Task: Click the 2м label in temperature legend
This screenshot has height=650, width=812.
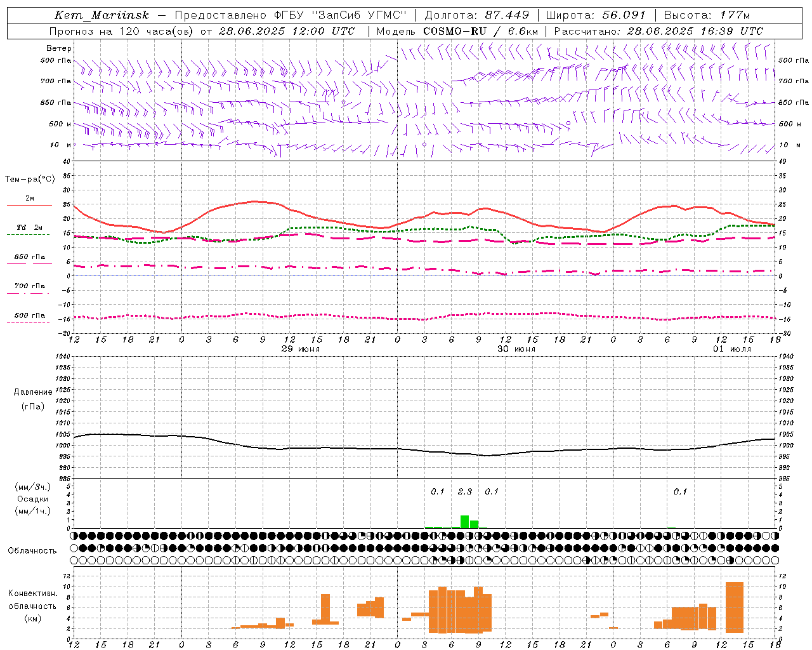Action: pos(30,199)
